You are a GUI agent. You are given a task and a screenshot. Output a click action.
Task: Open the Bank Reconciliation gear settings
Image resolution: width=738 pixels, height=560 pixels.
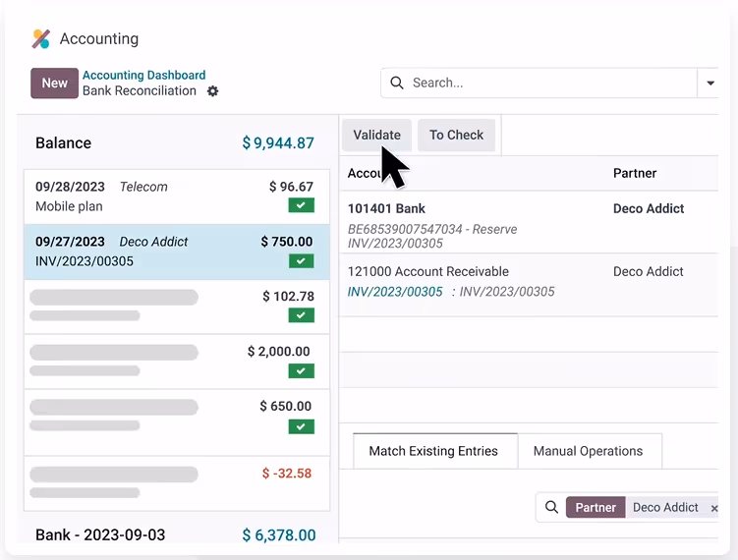pos(212,90)
